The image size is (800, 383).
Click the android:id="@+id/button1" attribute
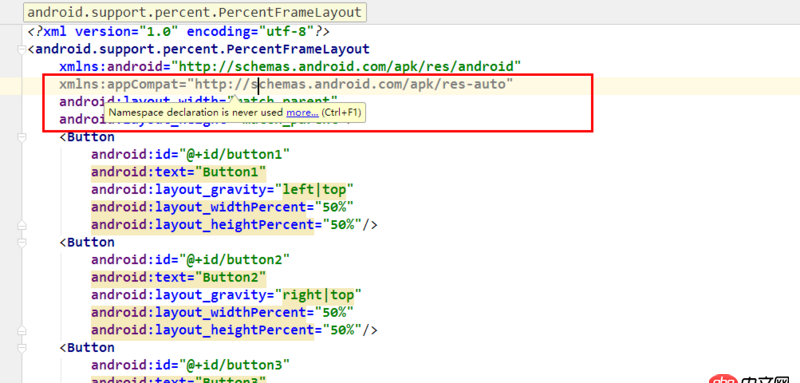pos(190,155)
